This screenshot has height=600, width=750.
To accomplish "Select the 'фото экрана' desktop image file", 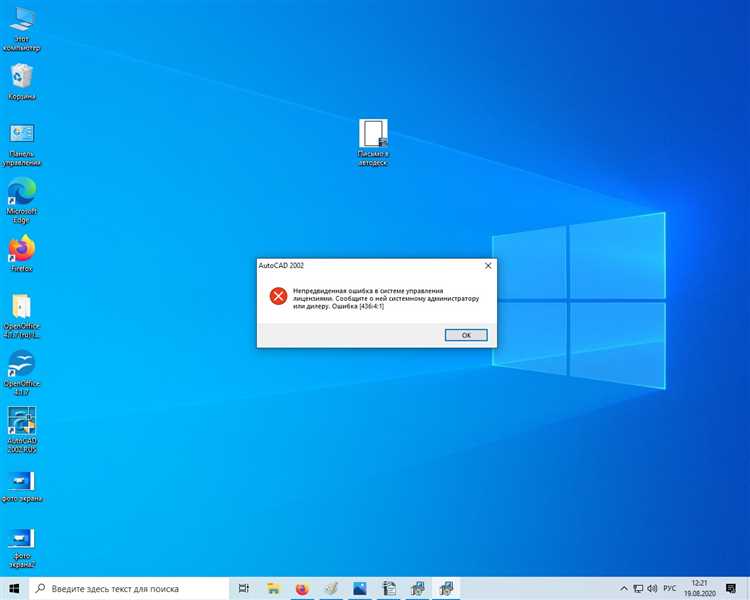I will click(x=22, y=487).
